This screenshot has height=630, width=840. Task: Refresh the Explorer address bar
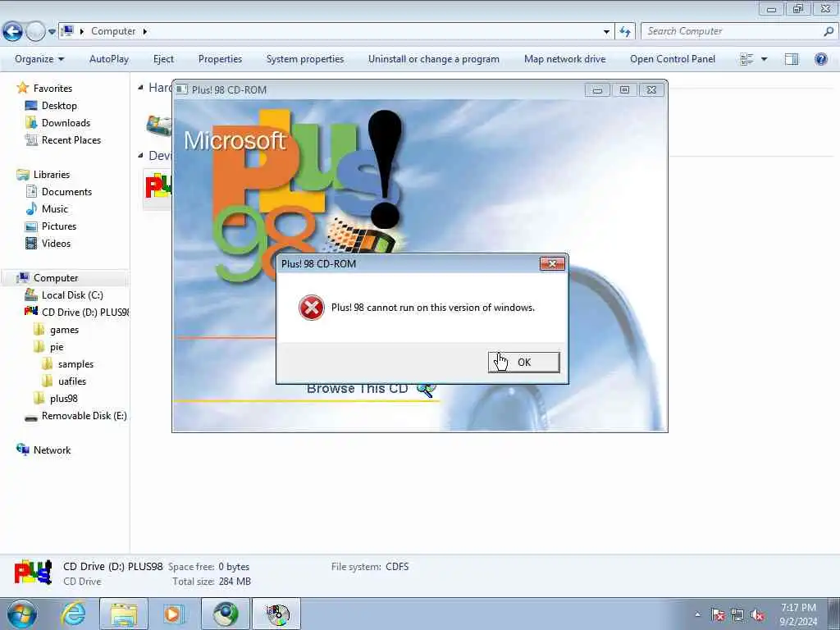625,32
